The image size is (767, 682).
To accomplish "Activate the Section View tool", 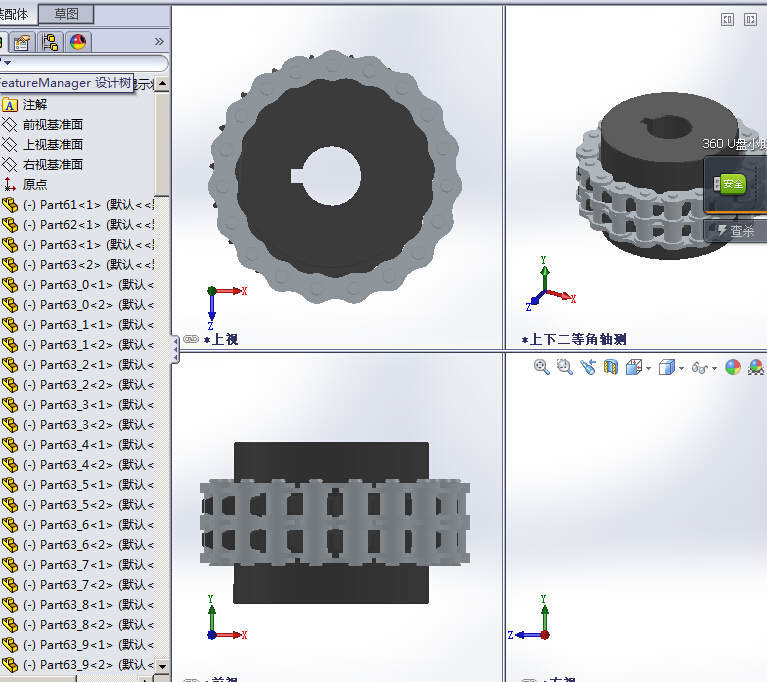I will (610, 367).
